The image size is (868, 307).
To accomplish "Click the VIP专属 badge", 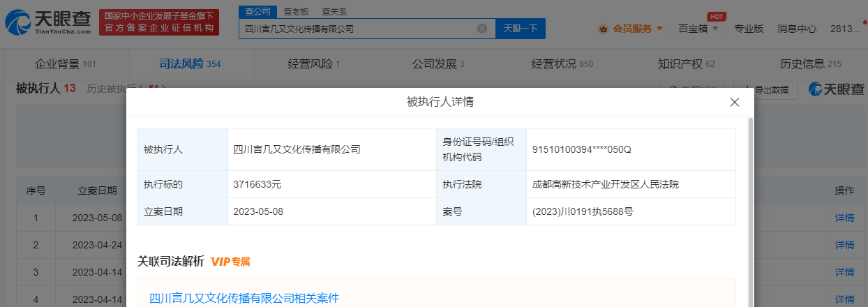I will (x=230, y=262).
